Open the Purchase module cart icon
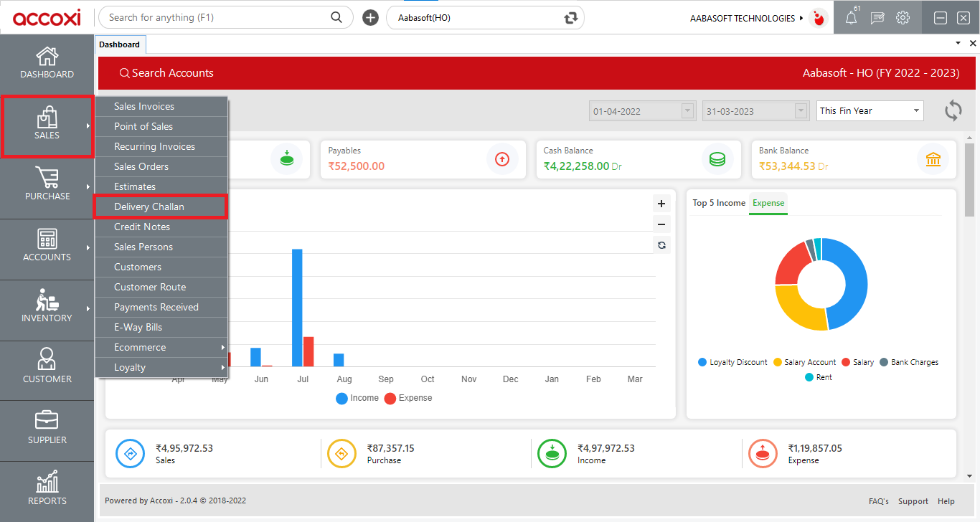The image size is (980, 522). (47, 178)
